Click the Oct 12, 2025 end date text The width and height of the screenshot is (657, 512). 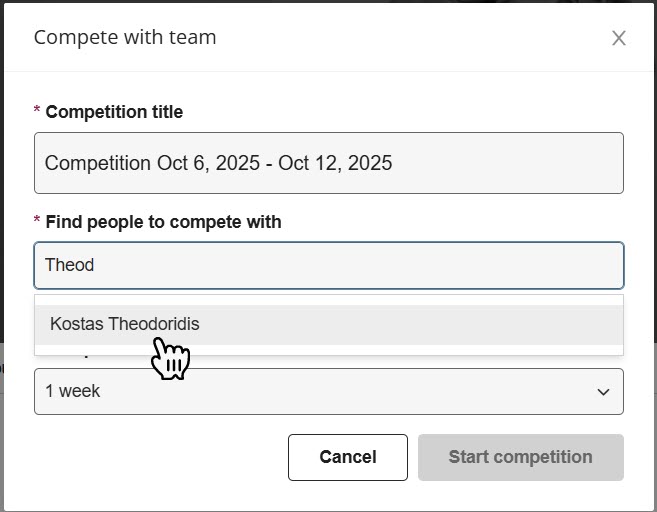[x=335, y=163]
